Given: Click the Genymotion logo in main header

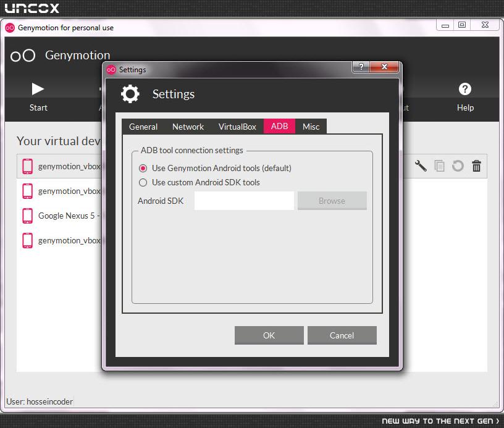Looking at the screenshot, I should [x=23, y=55].
